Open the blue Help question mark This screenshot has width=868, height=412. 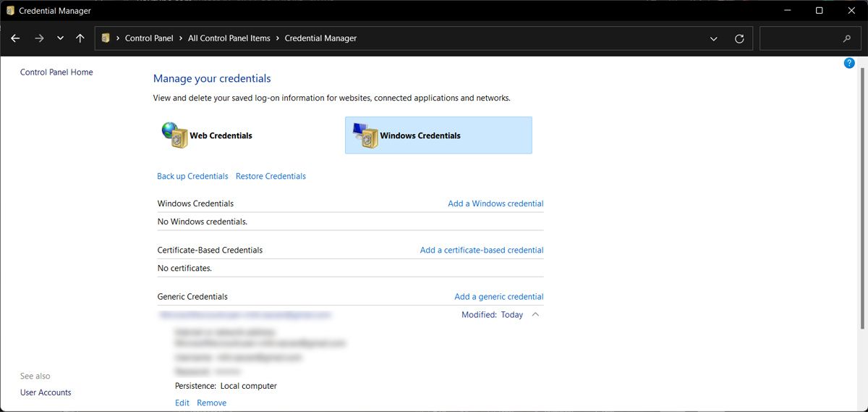click(x=850, y=63)
